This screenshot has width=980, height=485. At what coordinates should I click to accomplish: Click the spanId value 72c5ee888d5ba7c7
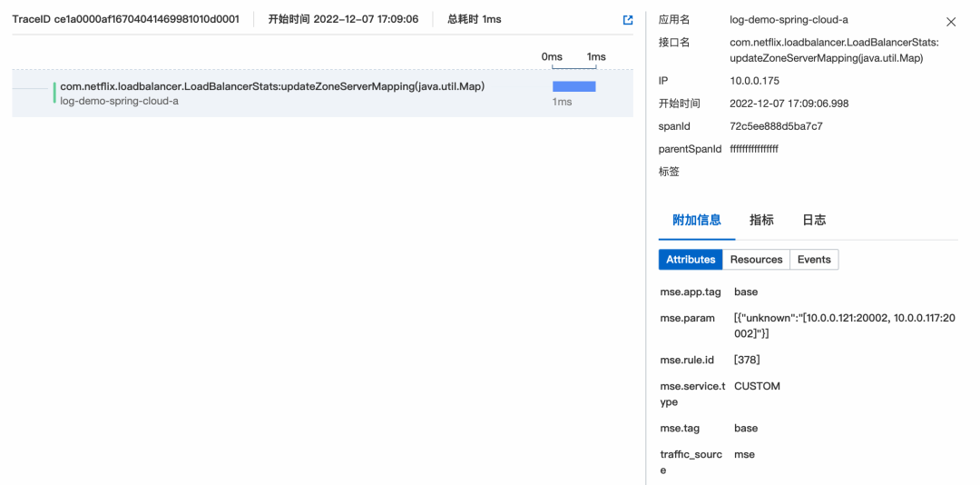tap(776, 125)
